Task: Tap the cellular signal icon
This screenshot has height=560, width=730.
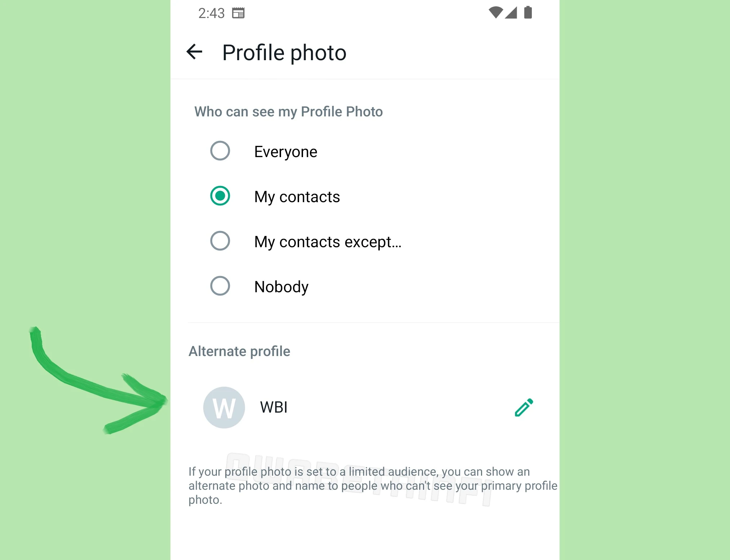Action: pos(511,13)
